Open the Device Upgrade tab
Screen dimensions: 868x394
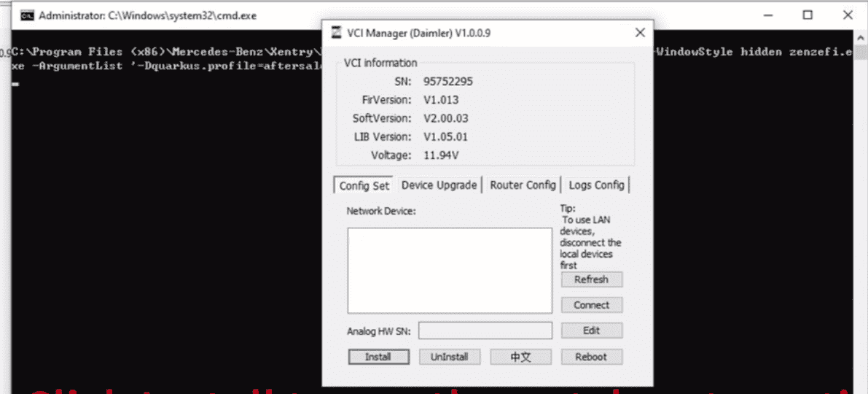[439, 185]
